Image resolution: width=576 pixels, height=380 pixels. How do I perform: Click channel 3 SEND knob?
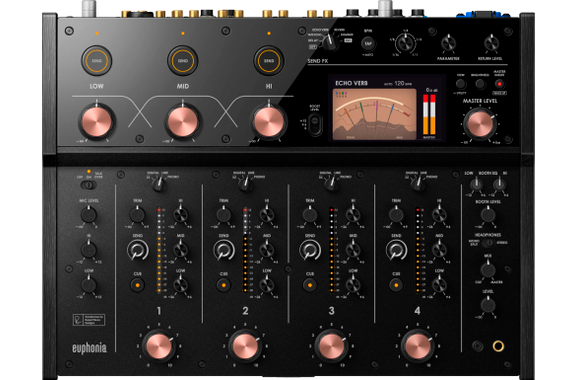[x=310, y=250]
